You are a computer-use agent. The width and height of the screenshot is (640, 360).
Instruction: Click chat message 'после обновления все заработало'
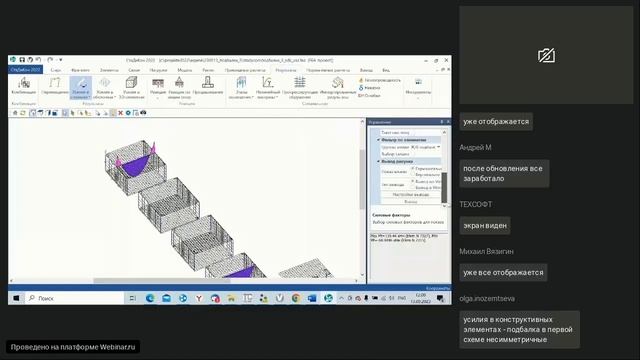(504, 173)
